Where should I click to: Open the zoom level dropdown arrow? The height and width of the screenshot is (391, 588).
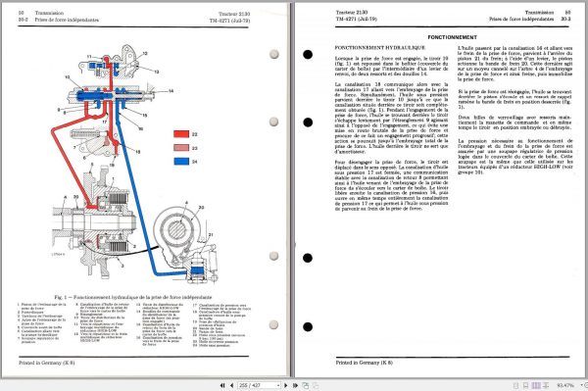tap(581, 385)
